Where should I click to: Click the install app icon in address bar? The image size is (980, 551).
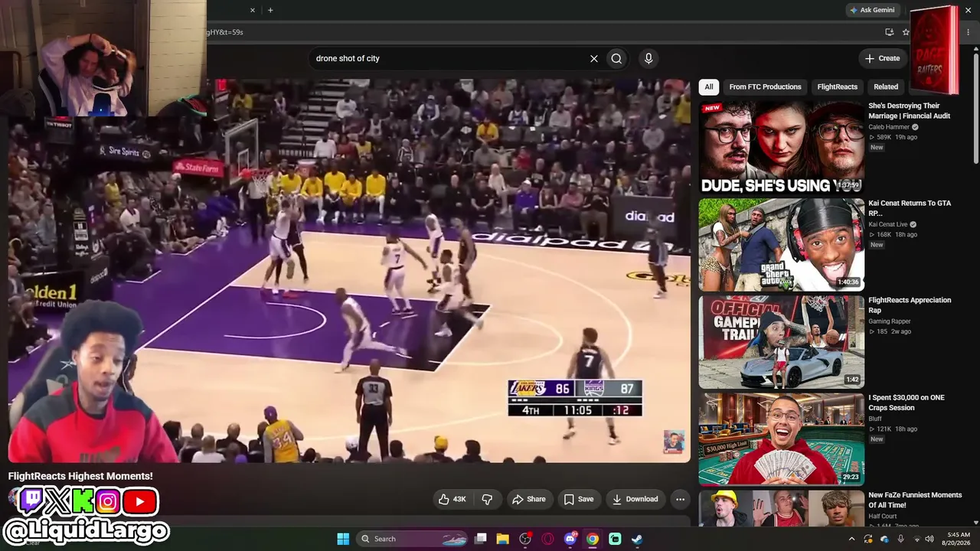tap(889, 32)
